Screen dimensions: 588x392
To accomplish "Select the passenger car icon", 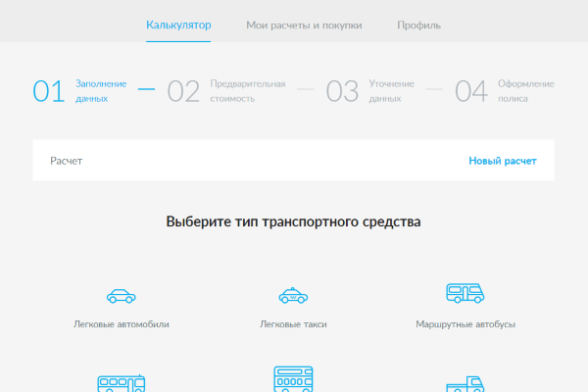I will [122, 295].
